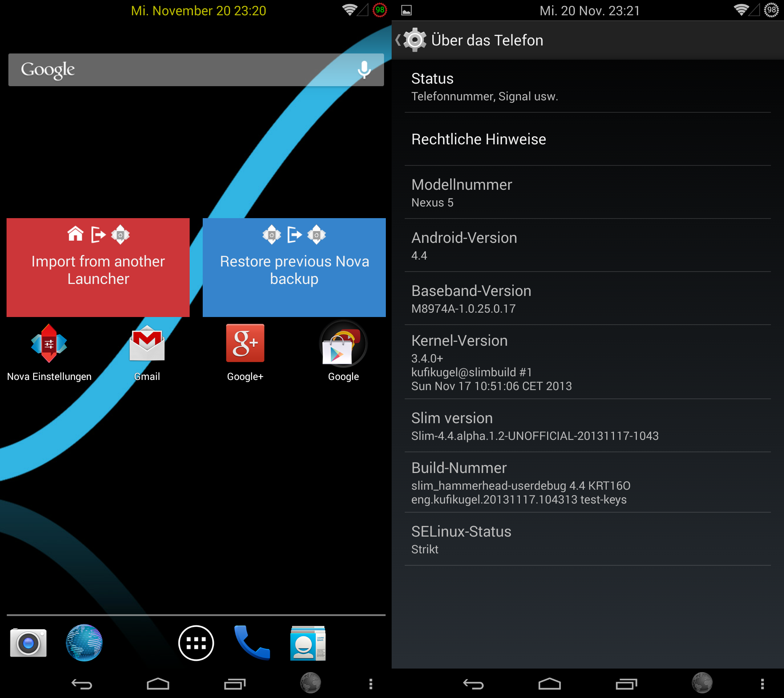Tap the settings clock Mi. 20 Nov. 23:21
Screen dimensions: 784x698
pos(590,11)
